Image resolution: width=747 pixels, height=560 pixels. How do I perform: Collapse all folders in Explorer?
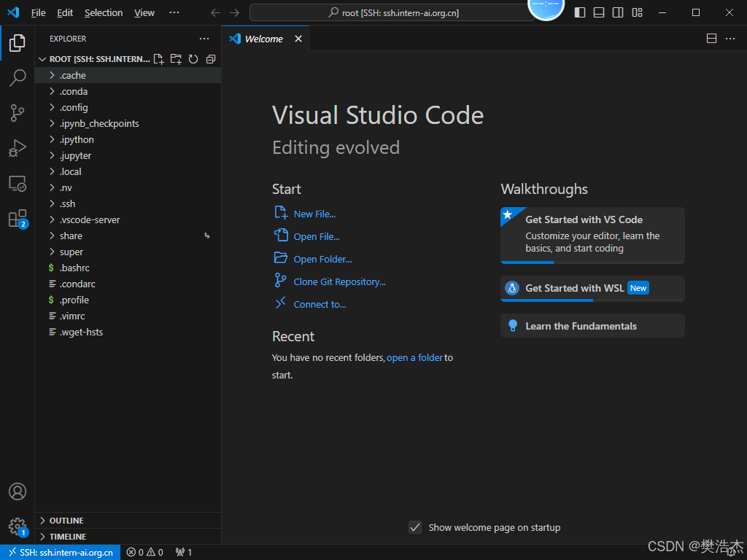(x=211, y=59)
